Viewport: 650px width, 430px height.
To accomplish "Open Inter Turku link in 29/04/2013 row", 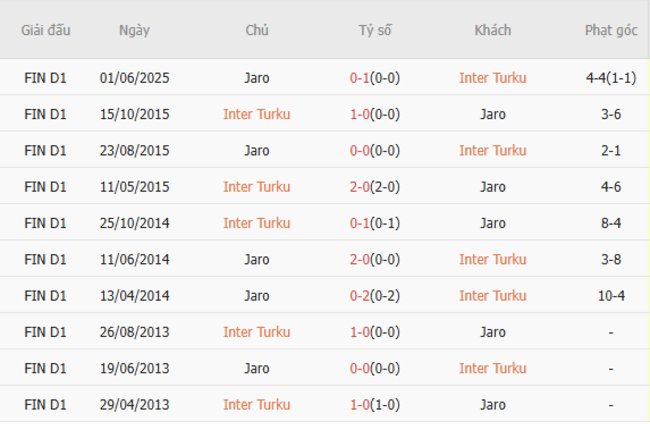I will (257, 405).
